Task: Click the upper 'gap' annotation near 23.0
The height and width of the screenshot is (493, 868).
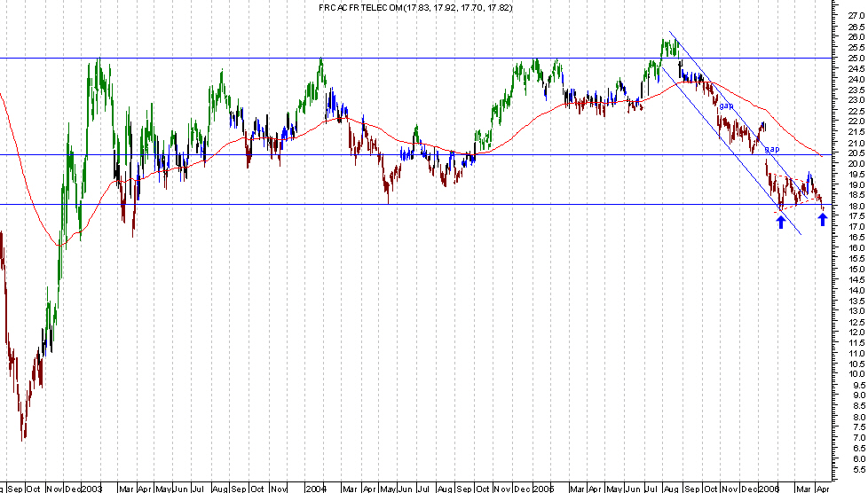Action: click(726, 106)
